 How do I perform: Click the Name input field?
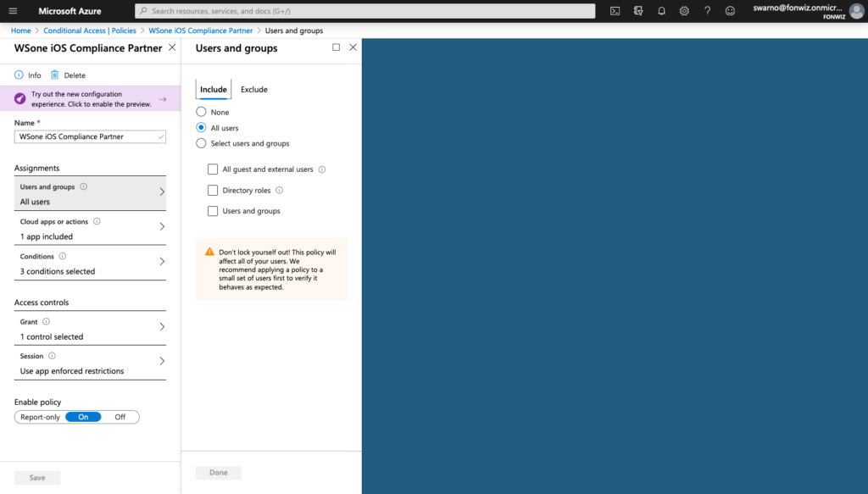click(x=90, y=136)
